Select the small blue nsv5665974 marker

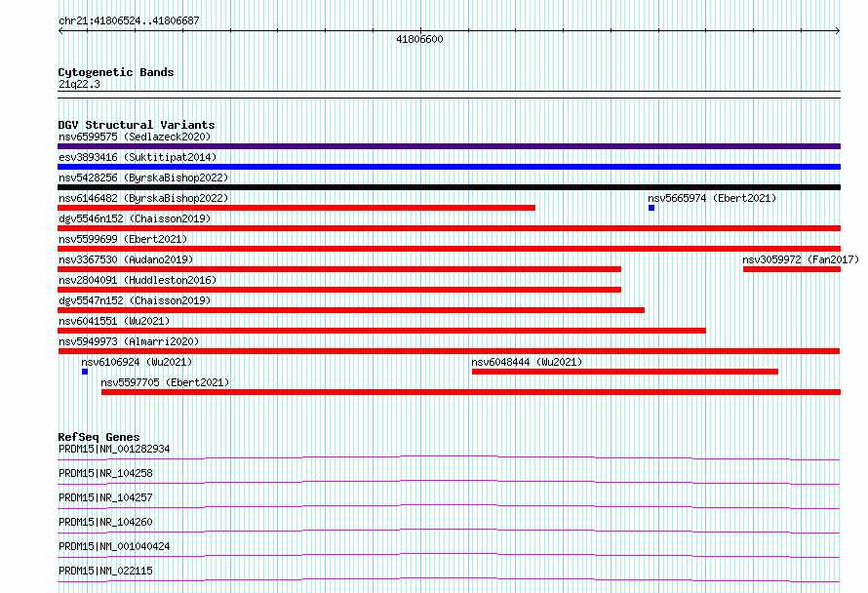click(651, 208)
